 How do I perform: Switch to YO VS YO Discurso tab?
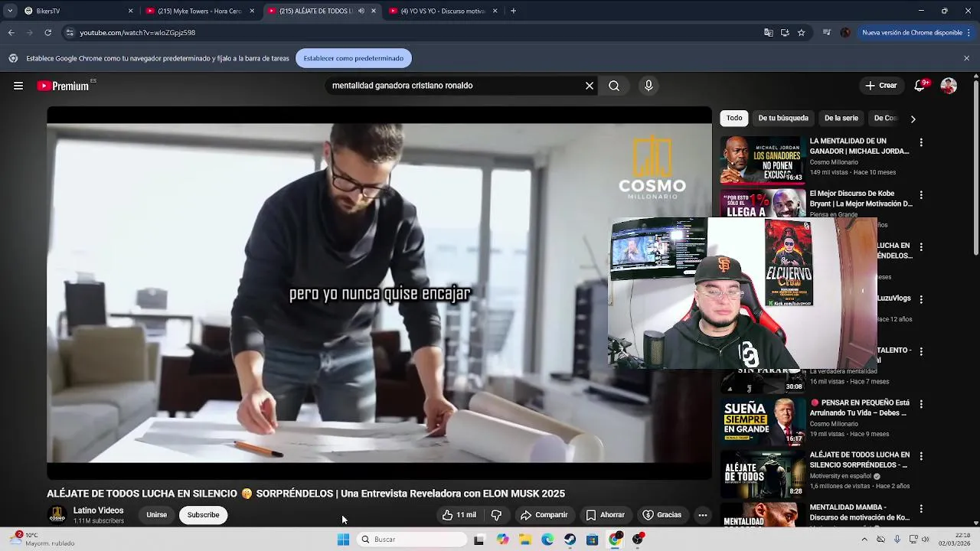[x=443, y=11]
